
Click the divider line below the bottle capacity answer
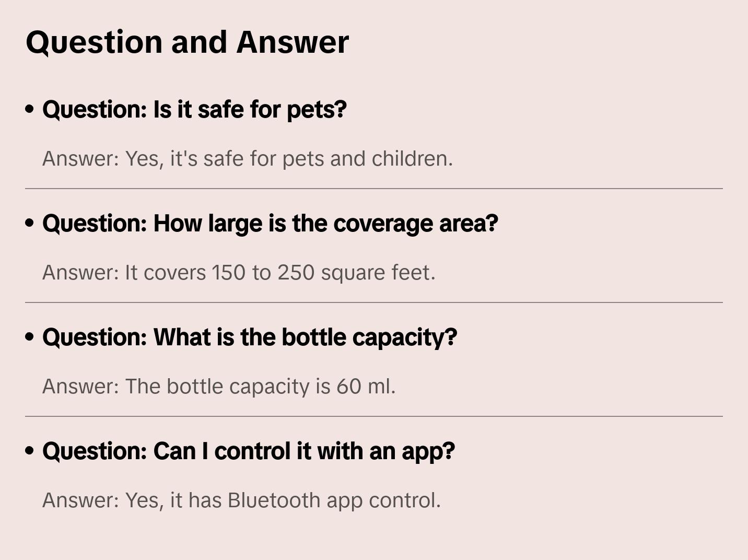point(374,416)
